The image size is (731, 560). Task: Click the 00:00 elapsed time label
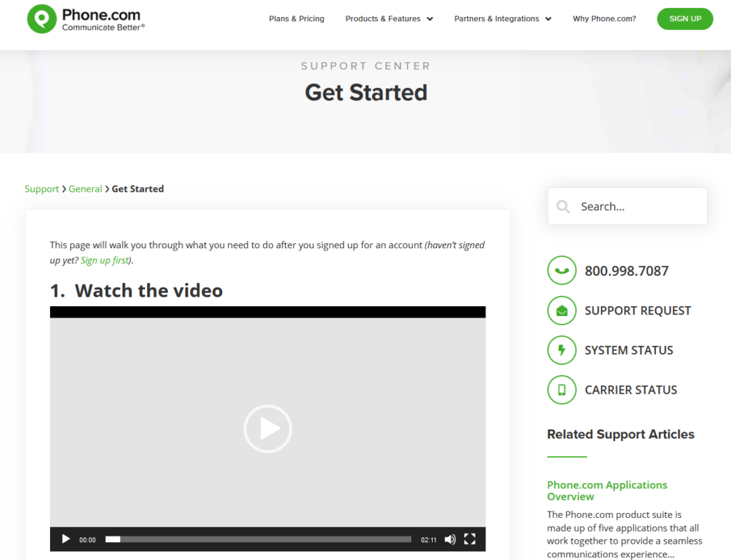(87, 539)
